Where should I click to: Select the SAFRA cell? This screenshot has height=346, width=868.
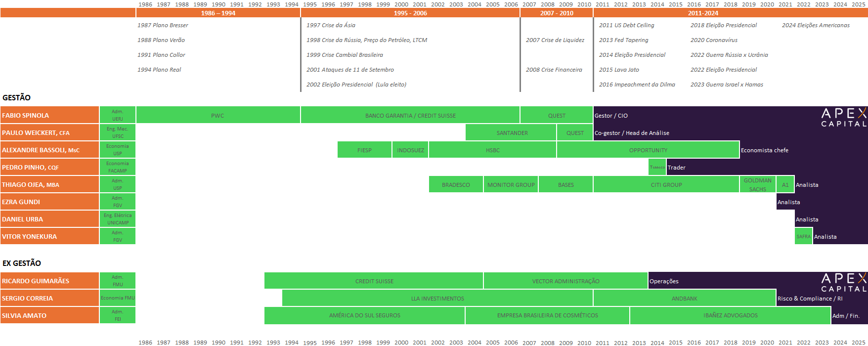pos(803,236)
